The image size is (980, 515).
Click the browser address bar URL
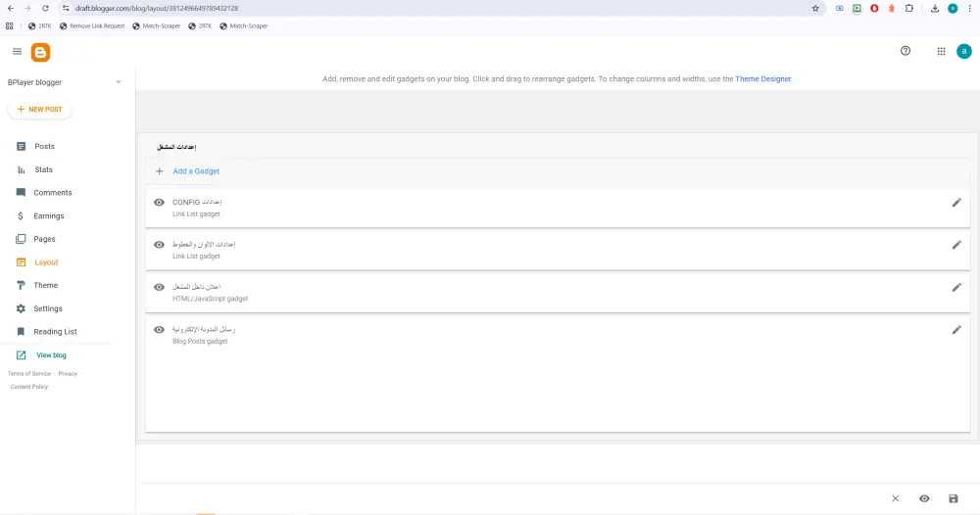(157, 8)
